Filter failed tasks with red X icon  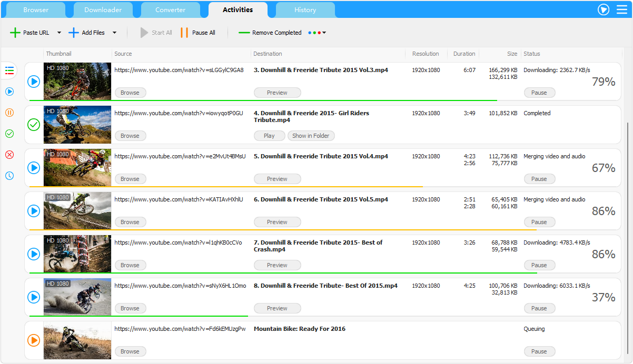pyautogui.click(x=9, y=155)
